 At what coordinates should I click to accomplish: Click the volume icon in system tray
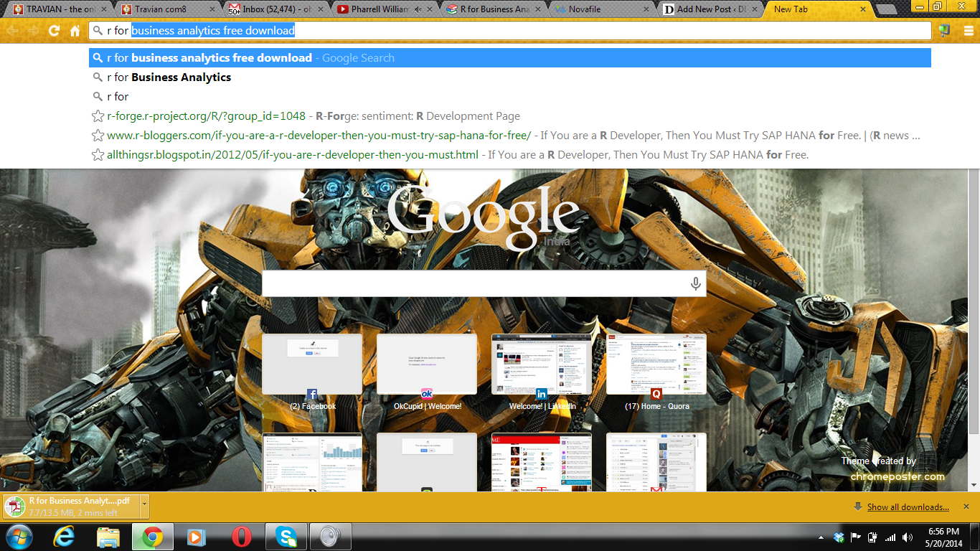tap(908, 537)
